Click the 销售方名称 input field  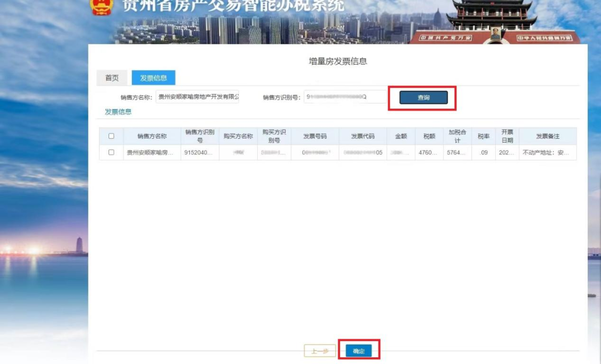[x=198, y=97]
